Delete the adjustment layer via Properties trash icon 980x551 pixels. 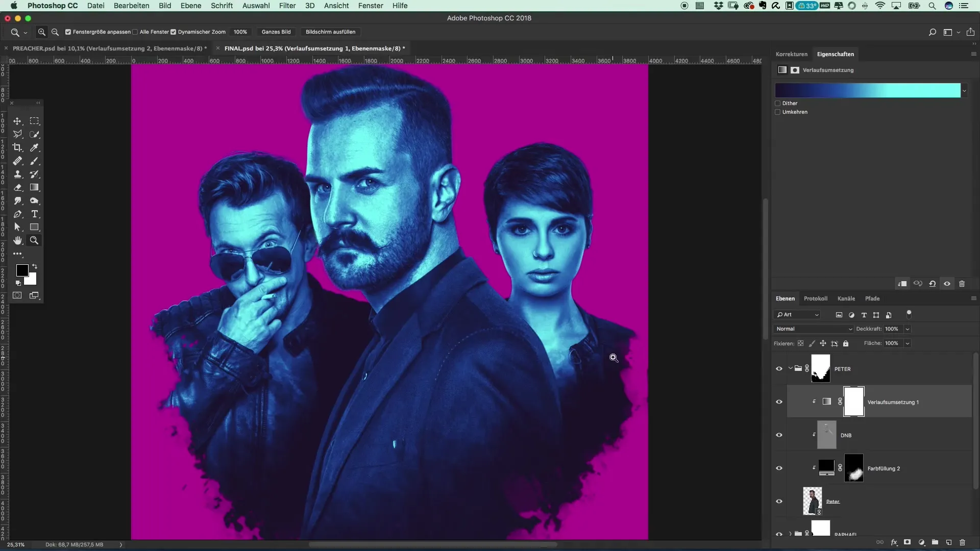click(962, 284)
